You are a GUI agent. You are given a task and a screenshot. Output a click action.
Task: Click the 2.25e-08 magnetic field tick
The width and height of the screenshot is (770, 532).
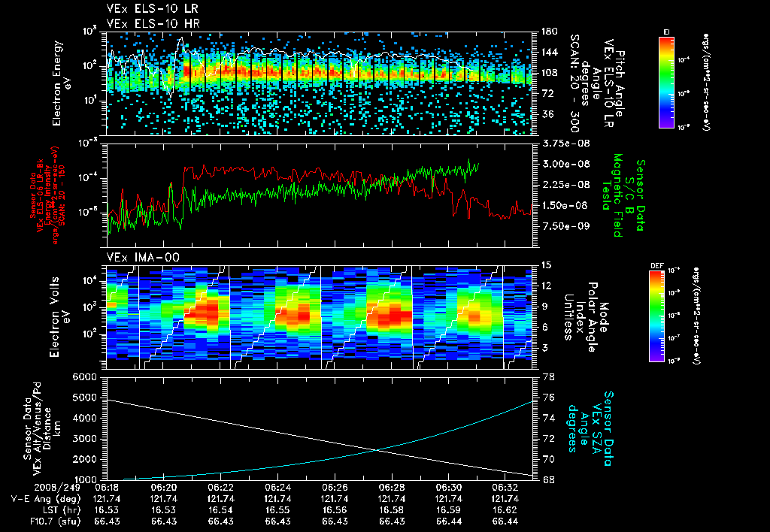(x=565, y=185)
